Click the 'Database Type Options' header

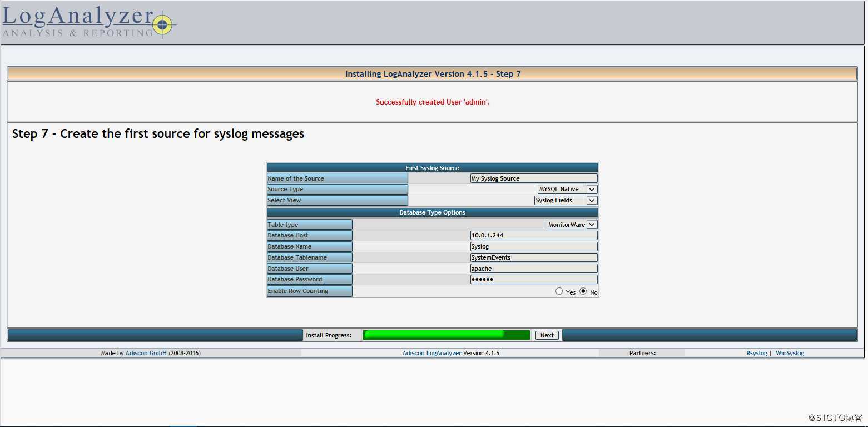click(x=433, y=212)
